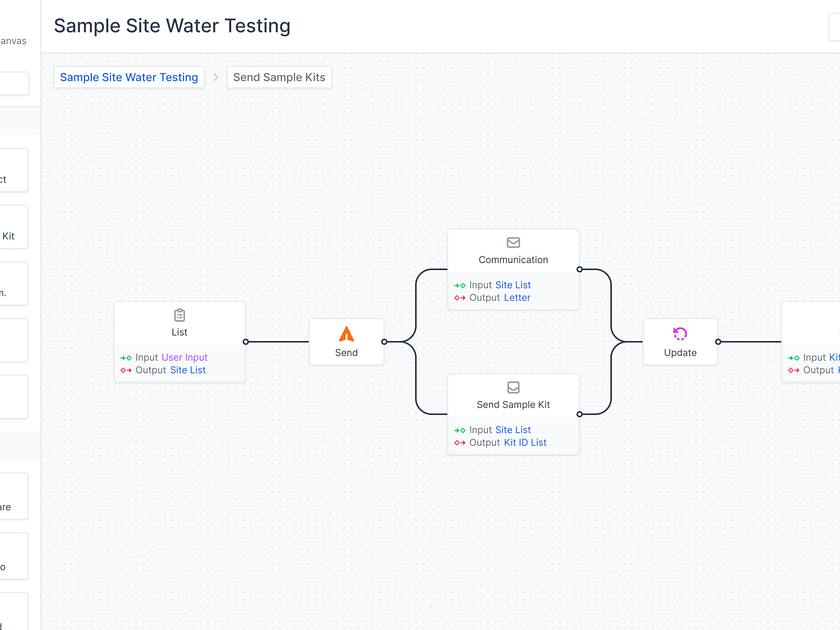
Task: Open the Sample Site Water Testing breadcrumb
Action: click(128, 77)
